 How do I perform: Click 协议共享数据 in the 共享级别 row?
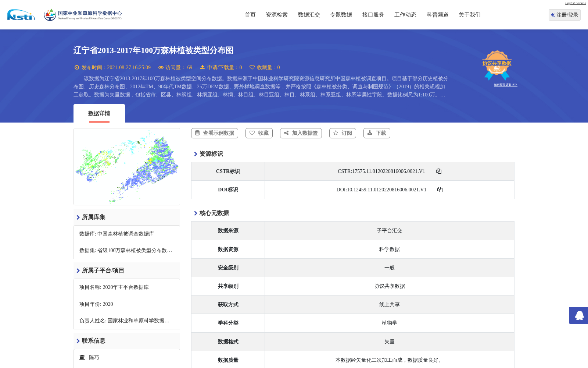point(390,286)
